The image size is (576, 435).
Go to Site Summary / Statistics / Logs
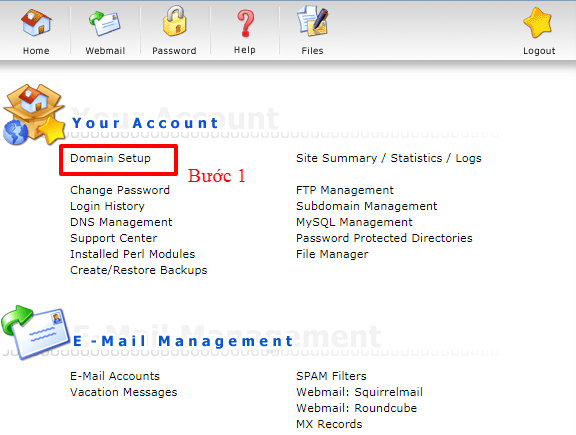(x=389, y=158)
